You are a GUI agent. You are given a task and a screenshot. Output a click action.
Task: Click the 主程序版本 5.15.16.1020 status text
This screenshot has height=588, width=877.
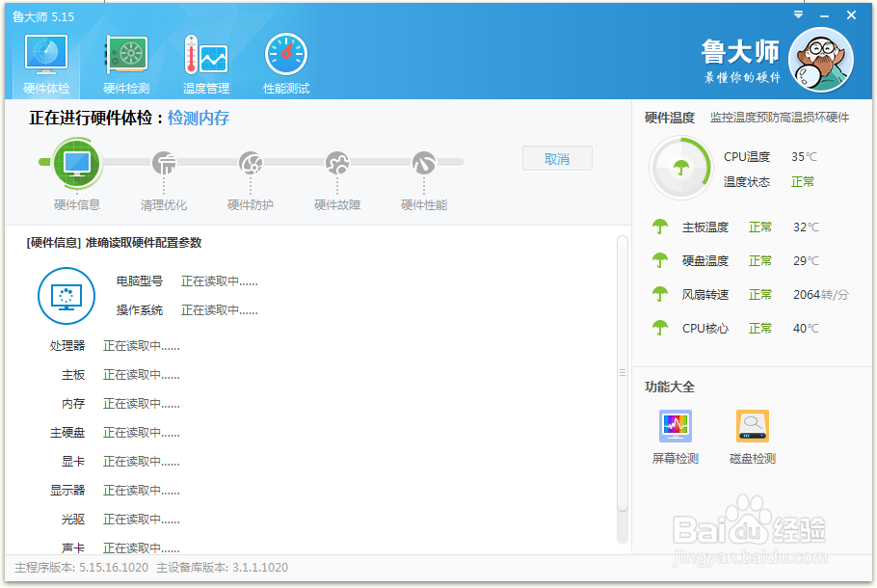(82, 568)
